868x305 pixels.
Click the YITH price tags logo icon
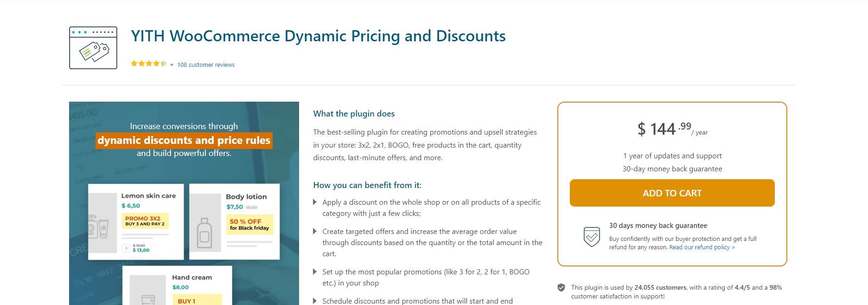pos(93,48)
